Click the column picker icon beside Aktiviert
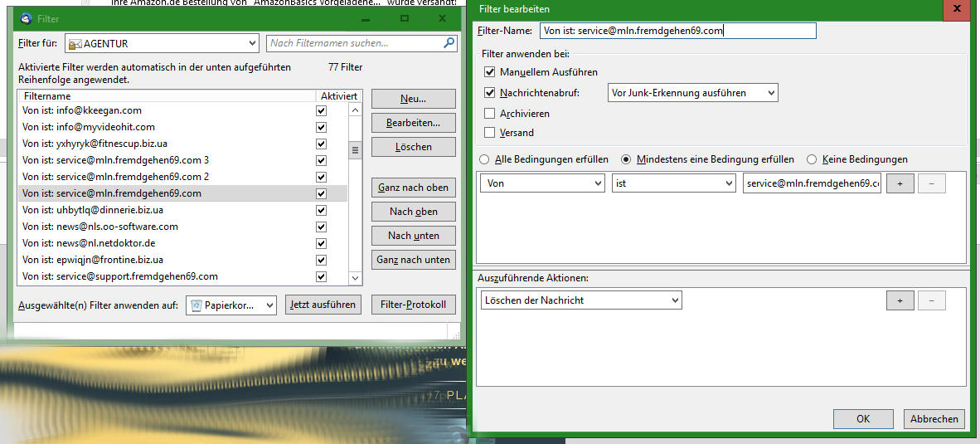This screenshot has height=444, width=980. (356, 96)
